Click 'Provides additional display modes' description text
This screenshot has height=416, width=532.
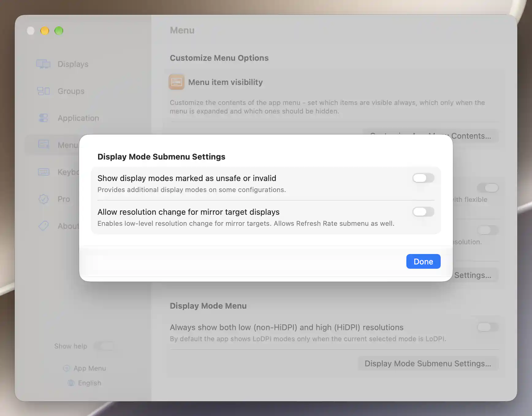192,190
